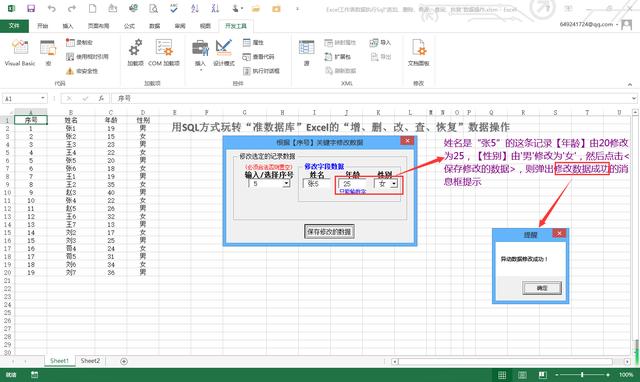Open Document Panel (文档面板) icon
The image size is (640, 382).
pyautogui.click(x=418, y=53)
